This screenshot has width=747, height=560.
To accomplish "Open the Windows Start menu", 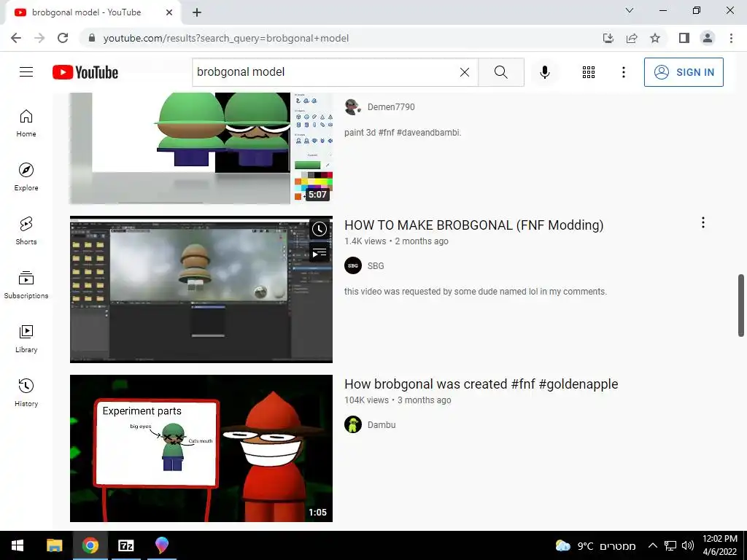I will (18, 545).
